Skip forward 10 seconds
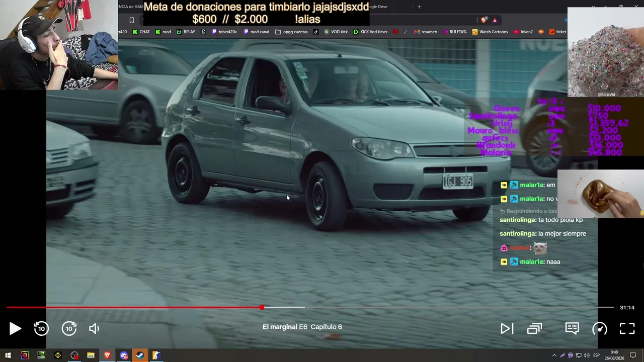 (x=69, y=329)
